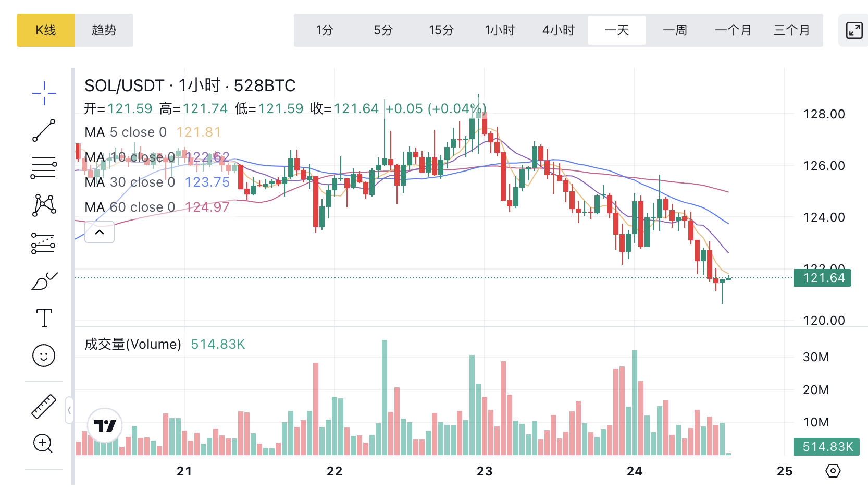Select the 15分 time interval
868x489 pixels.
[441, 30]
